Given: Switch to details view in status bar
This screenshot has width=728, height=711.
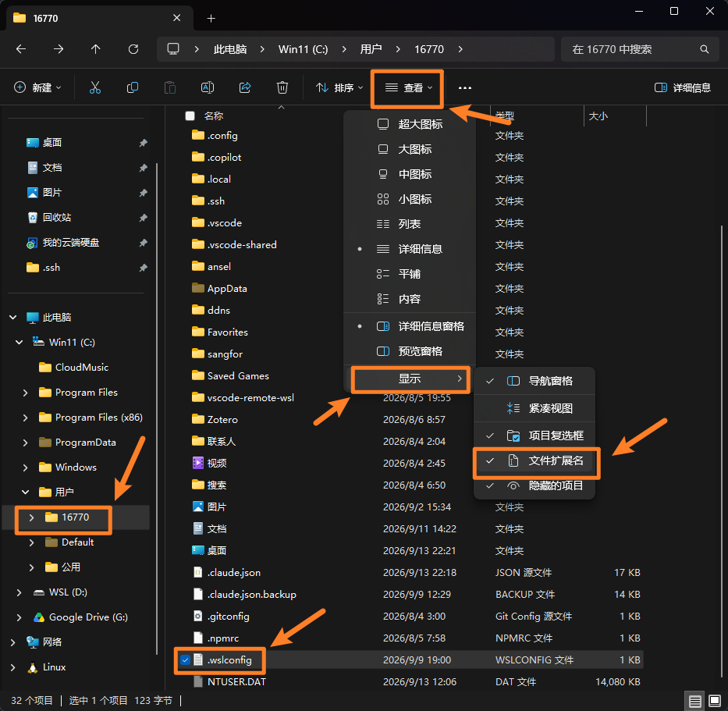Looking at the screenshot, I should point(694,701).
